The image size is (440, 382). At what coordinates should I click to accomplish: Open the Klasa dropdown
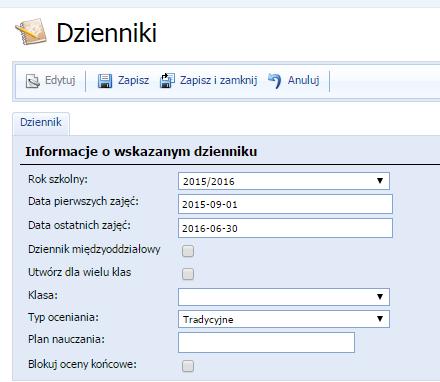284,297
